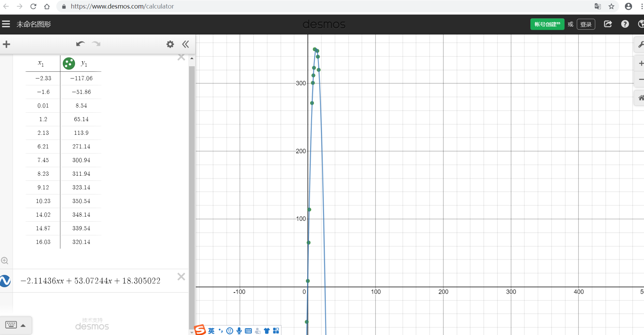The image size is (644, 335).
Task: Open Sogou soft keyboard
Action: click(x=248, y=331)
